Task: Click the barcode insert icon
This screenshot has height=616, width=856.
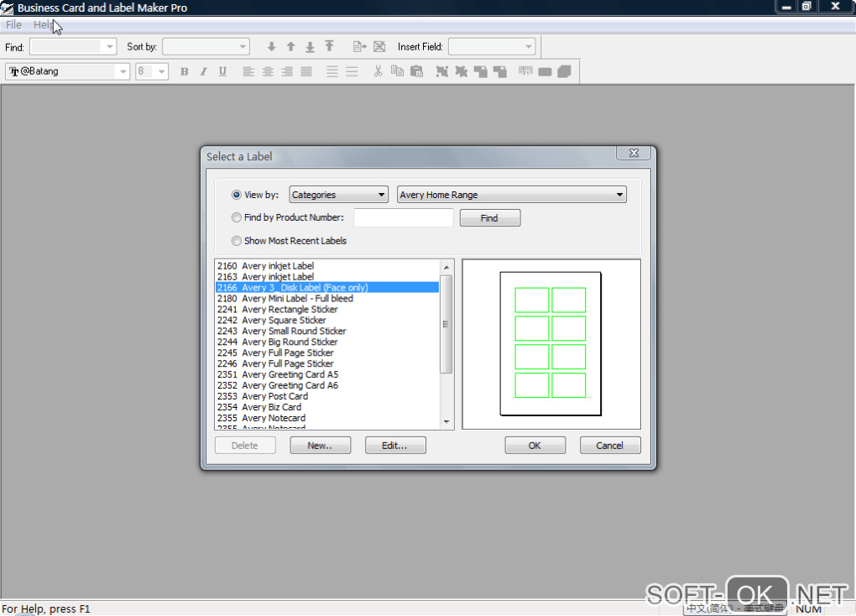Action: tap(525, 71)
